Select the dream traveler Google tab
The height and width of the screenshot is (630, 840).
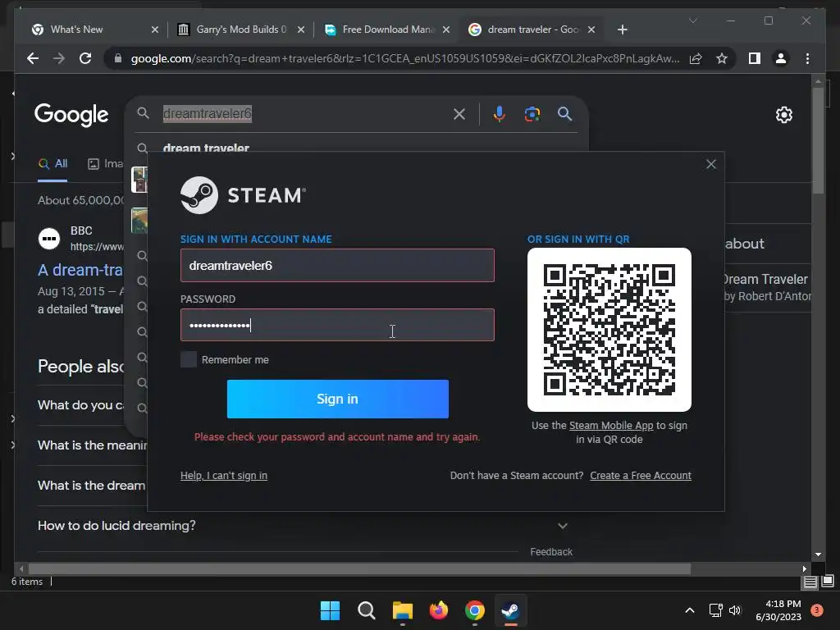point(533,30)
